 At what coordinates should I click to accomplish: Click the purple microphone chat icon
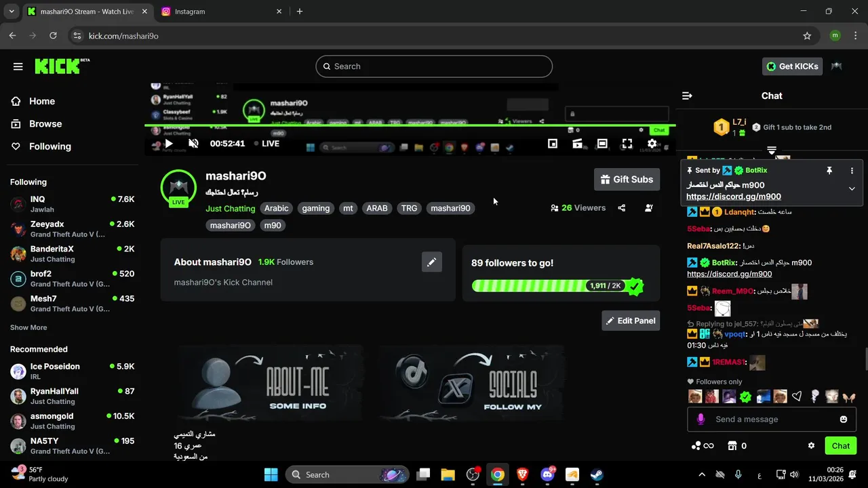pyautogui.click(x=701, y=420)
